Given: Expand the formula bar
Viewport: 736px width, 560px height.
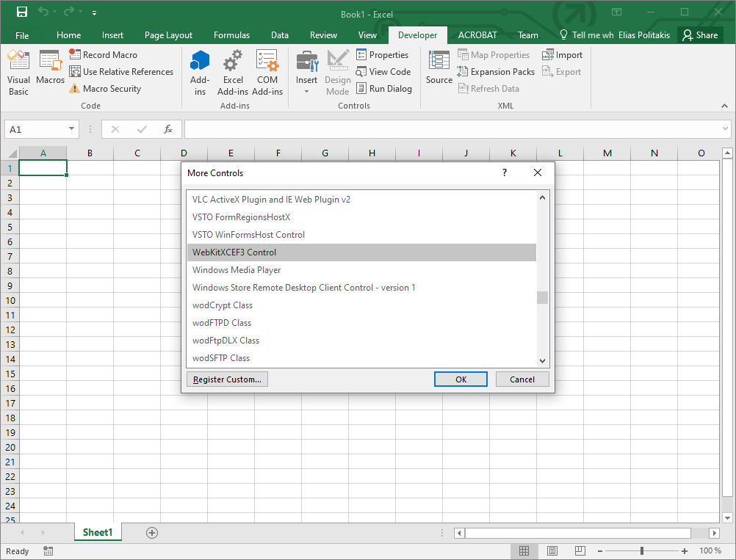Looking at the screenshot, I should pyautogui.click(x=725, y=128).
